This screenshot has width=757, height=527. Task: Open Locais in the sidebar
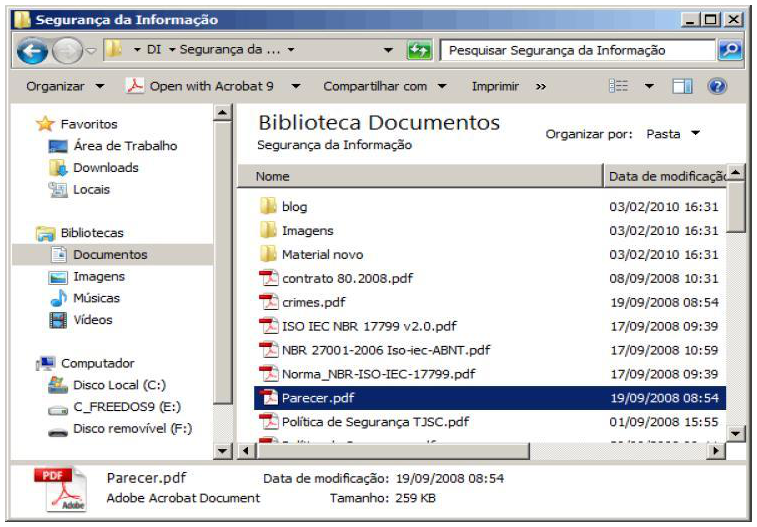coord(79,190)
